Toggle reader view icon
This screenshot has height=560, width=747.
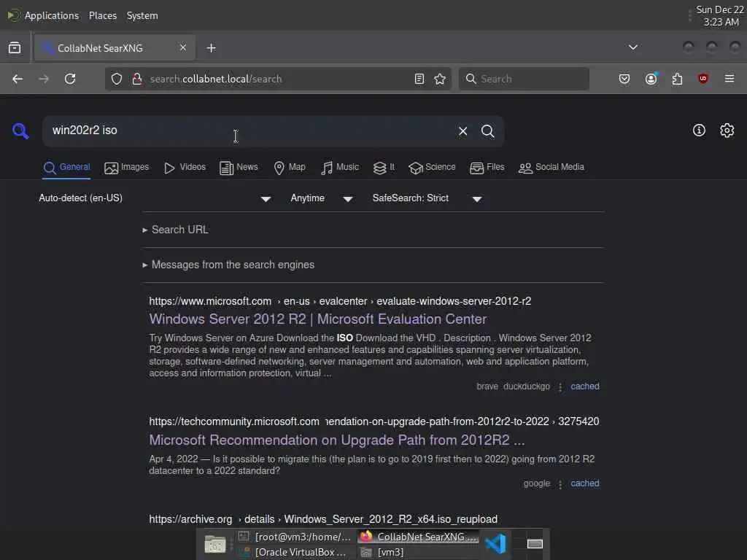tap(419, 79)
